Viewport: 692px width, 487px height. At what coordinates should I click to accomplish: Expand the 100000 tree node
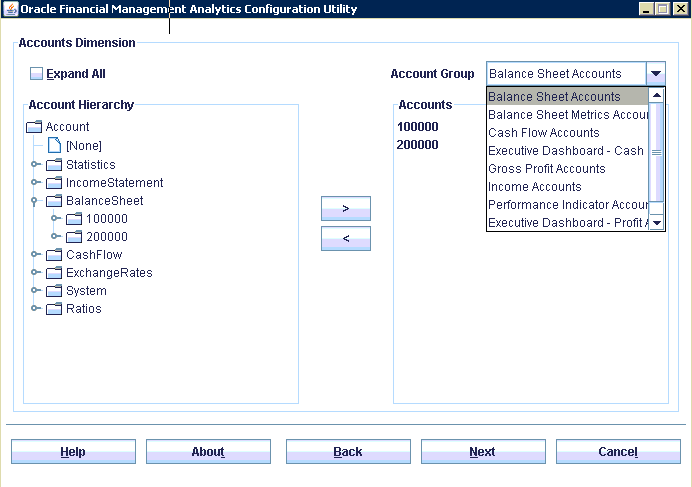point(55,218)
